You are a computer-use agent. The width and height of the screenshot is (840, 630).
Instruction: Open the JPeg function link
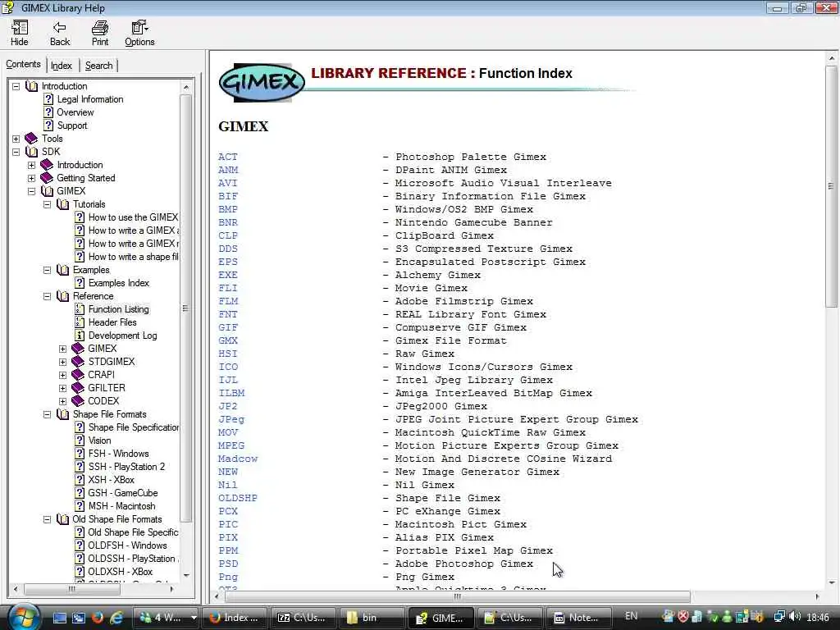[231, 419]
